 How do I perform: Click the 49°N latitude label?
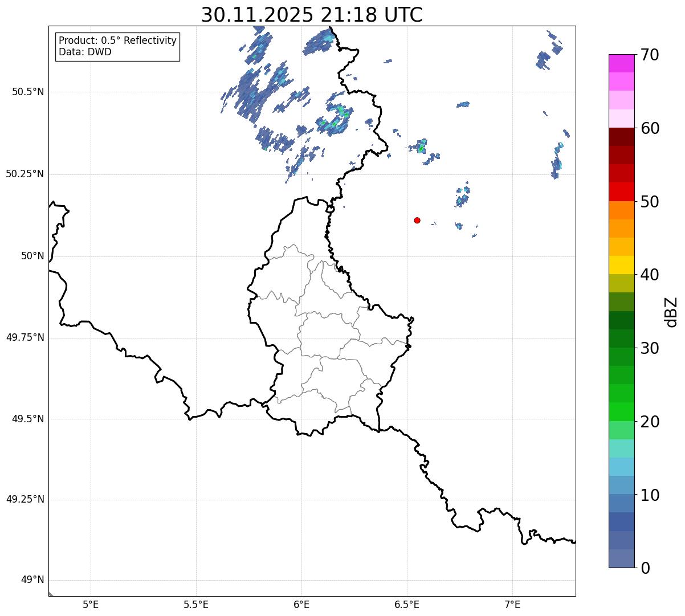tap(32, 580)
